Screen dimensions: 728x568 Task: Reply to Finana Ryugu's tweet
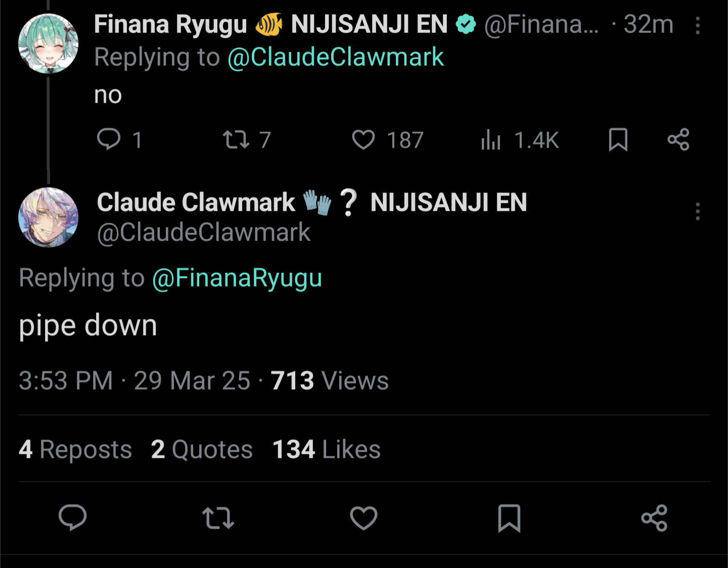point(109,139)
